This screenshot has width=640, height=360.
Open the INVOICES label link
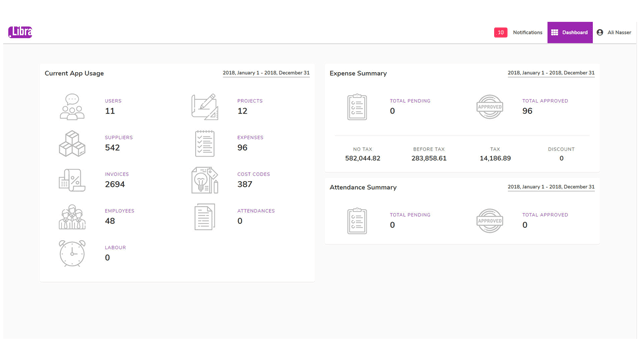pyautogui.click(x=117, y=174)
